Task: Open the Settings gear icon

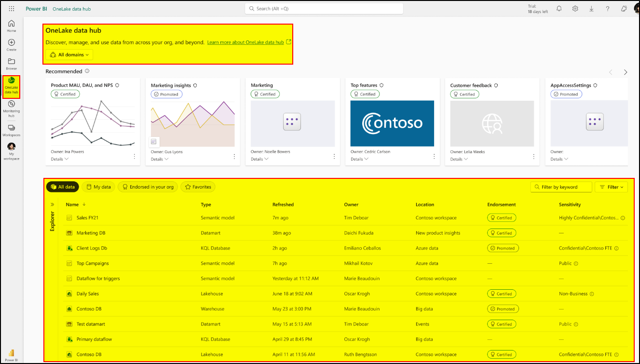Action: point(575,9)
